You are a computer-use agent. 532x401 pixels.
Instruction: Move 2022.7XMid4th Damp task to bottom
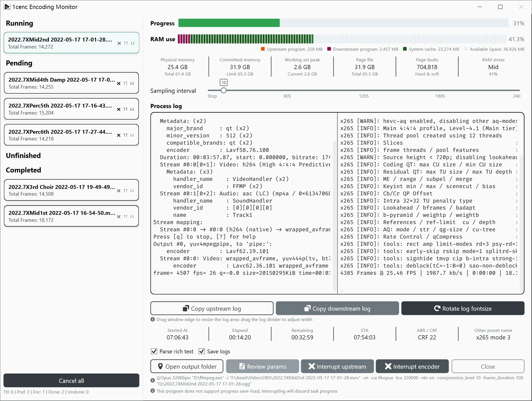tap(132, 83)
